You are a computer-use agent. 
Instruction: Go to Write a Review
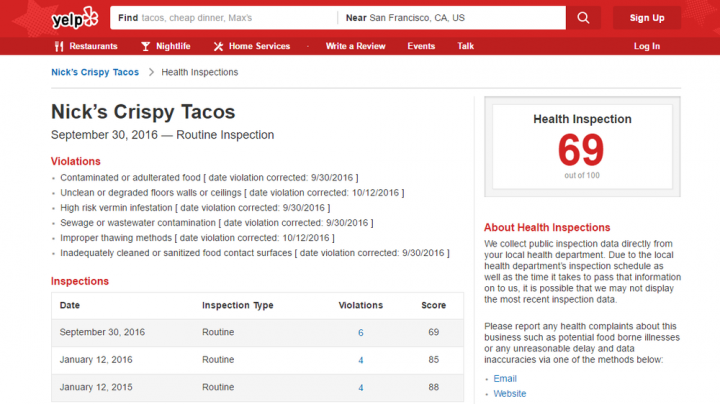355,46
